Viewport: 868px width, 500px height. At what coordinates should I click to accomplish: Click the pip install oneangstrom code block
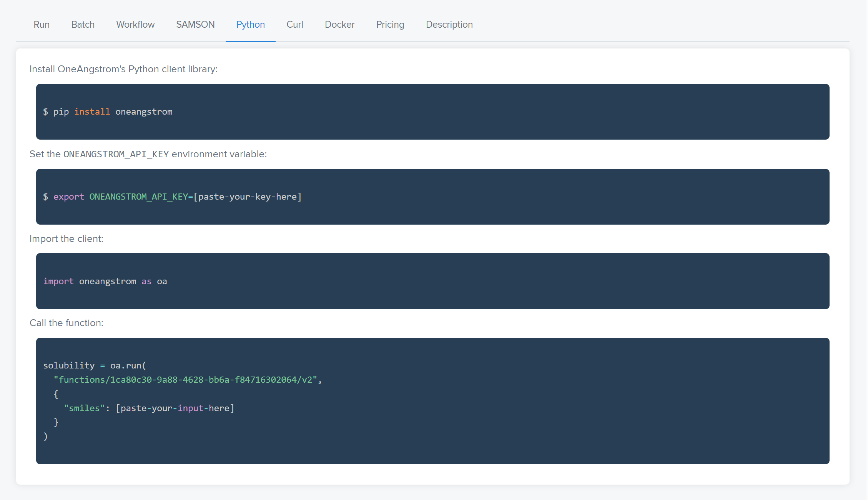click(x=108, y=112)
